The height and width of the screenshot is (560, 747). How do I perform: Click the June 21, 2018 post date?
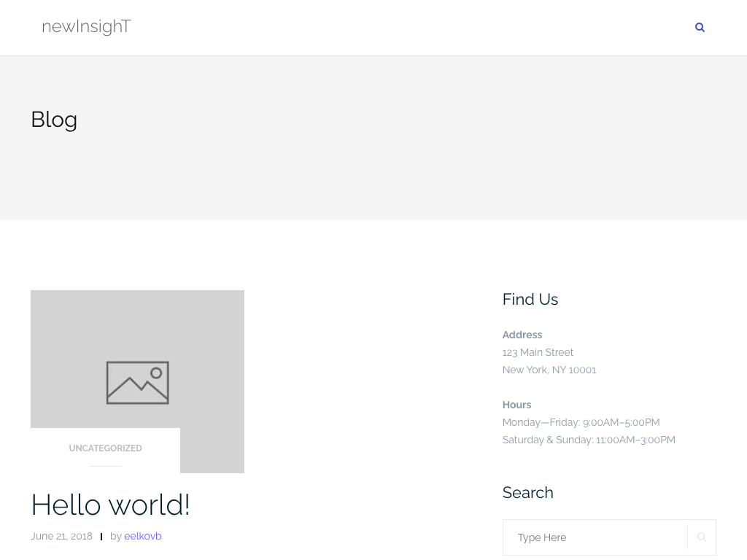[x=61, y=536]
